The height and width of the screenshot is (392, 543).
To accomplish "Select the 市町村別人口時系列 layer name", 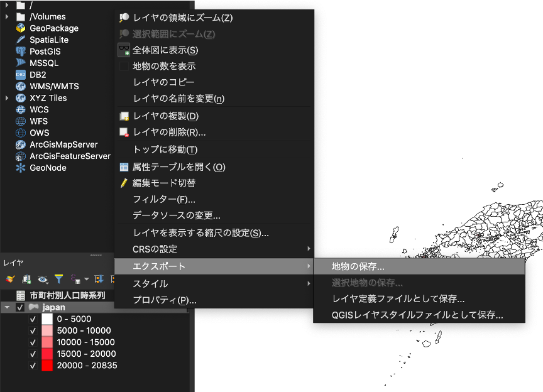I will (x=67, y=295).
